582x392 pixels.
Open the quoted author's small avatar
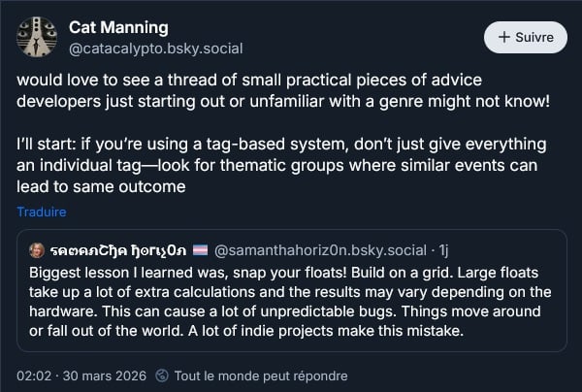[x=38, y=249]
